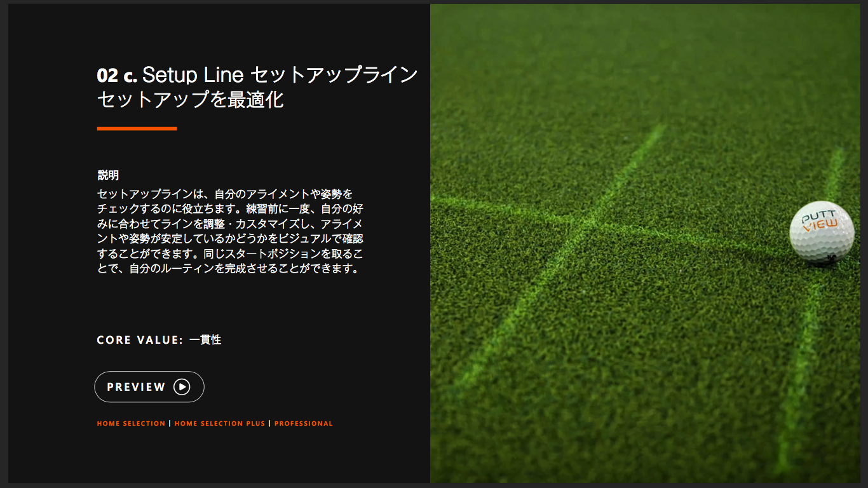This screenshot has width=868, height=488.
Task: Open the HOME SELECTION link
Action: click(x=131, y=424)
